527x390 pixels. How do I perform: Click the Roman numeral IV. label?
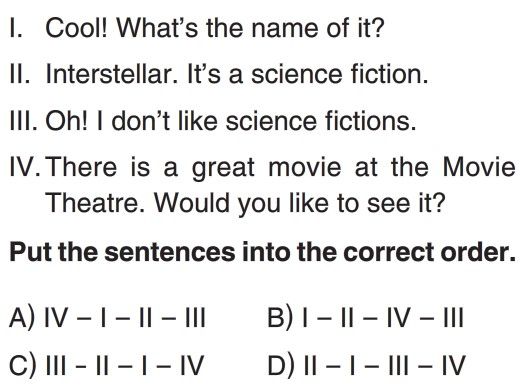(x=26, y=167)
